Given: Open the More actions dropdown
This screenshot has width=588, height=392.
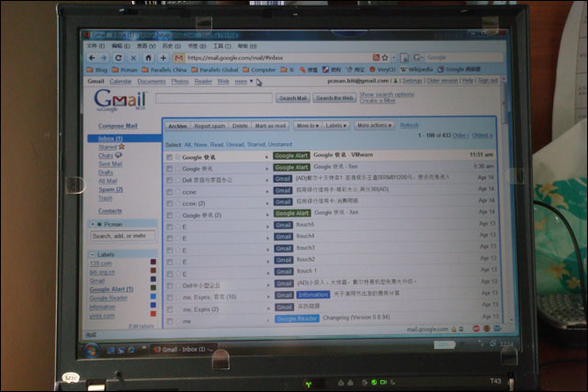Looking at the screenshot, I should 374,125.
